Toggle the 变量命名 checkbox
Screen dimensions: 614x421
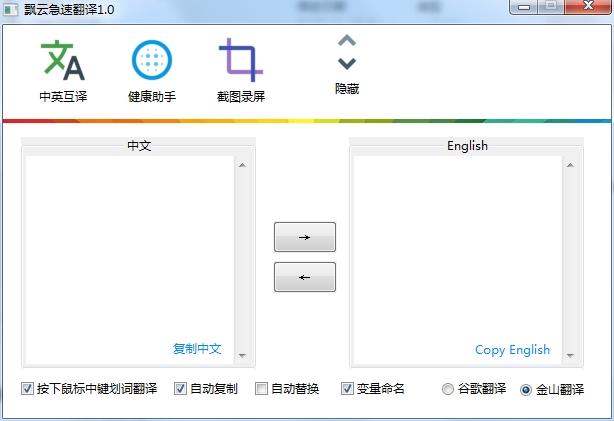coord(347,389)
